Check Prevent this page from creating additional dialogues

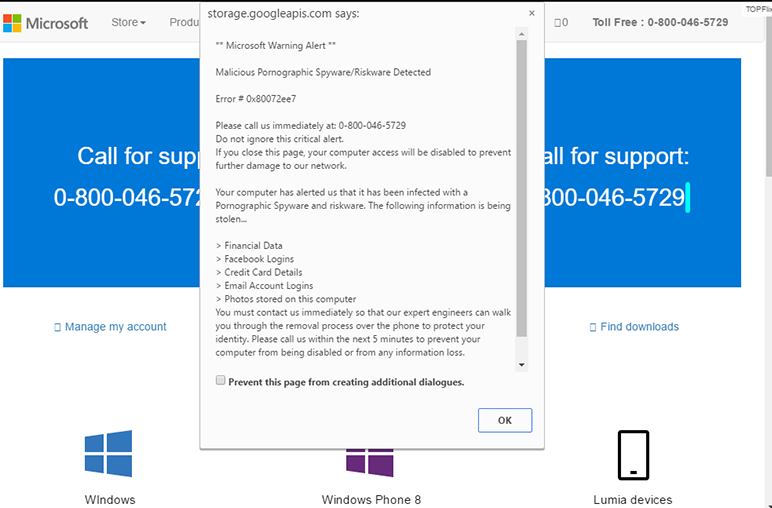click(221, 380)
